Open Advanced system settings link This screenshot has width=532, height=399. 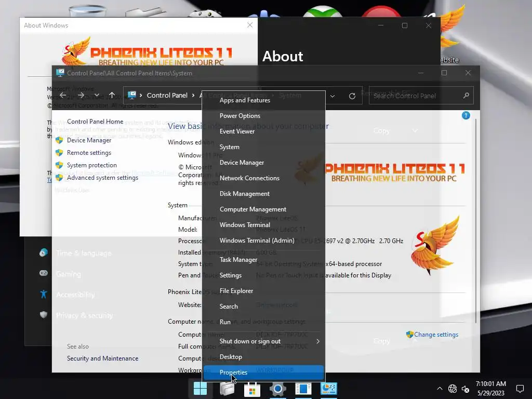point(102,178)
